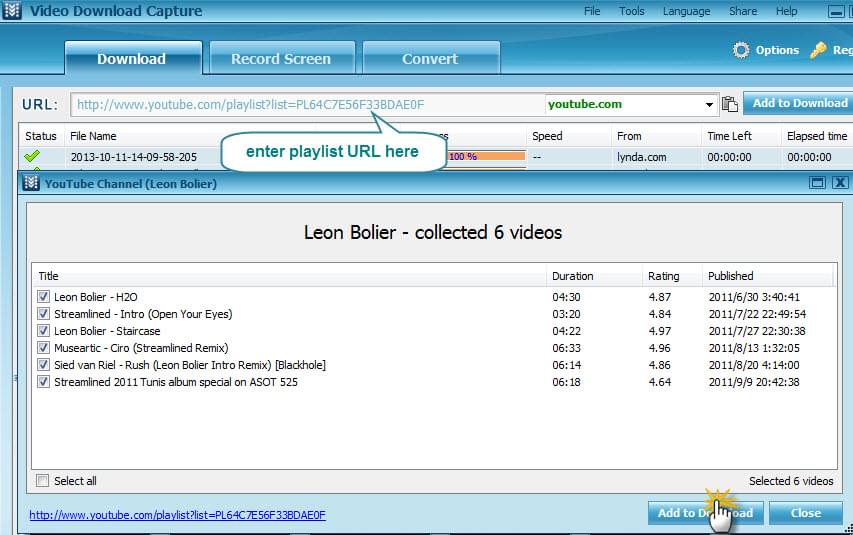Viewport: 853px width, 535px height.
Task: Uncheck the Leon Bolier - H2O video
Action: (43, 297)
